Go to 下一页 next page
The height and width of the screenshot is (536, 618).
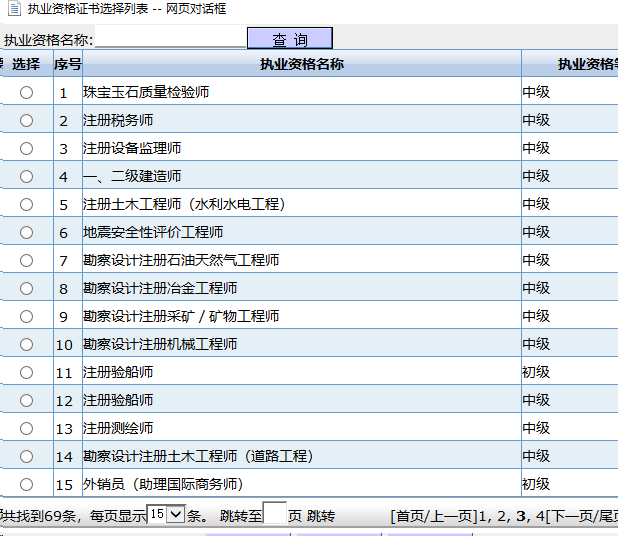point(571,516)
